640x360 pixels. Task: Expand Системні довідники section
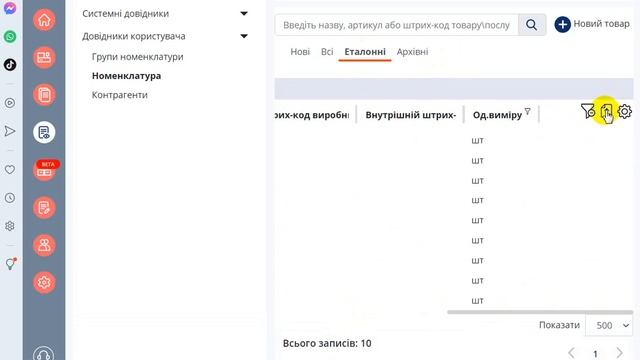244,13
